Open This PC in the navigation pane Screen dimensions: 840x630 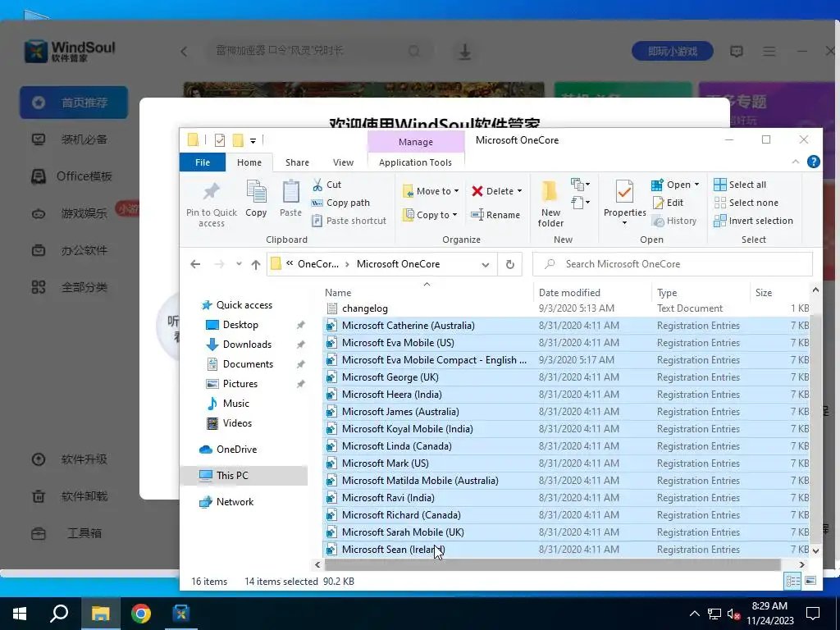(232, 475)
